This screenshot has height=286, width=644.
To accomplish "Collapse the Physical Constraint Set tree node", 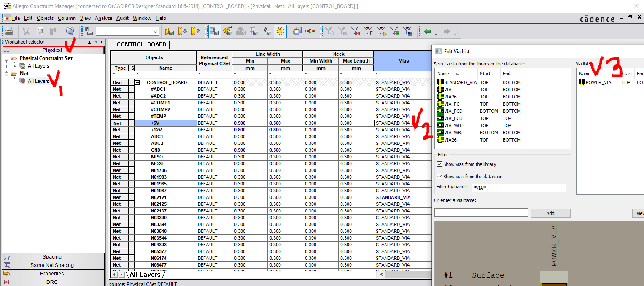I will pyautogui.click(x=7, y=58).
